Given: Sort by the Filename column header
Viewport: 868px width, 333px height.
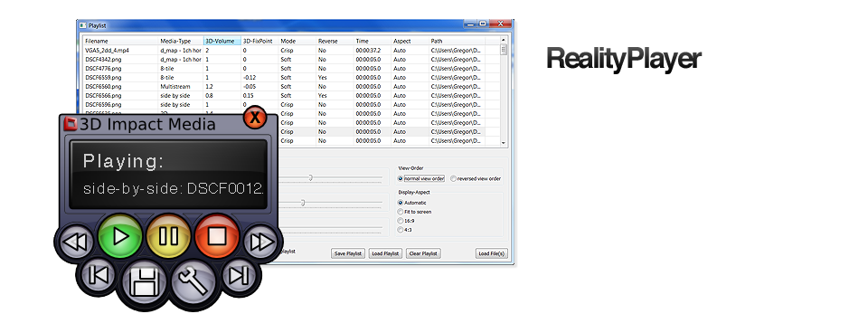Looking at the screenshot, I should pos(120,41).
